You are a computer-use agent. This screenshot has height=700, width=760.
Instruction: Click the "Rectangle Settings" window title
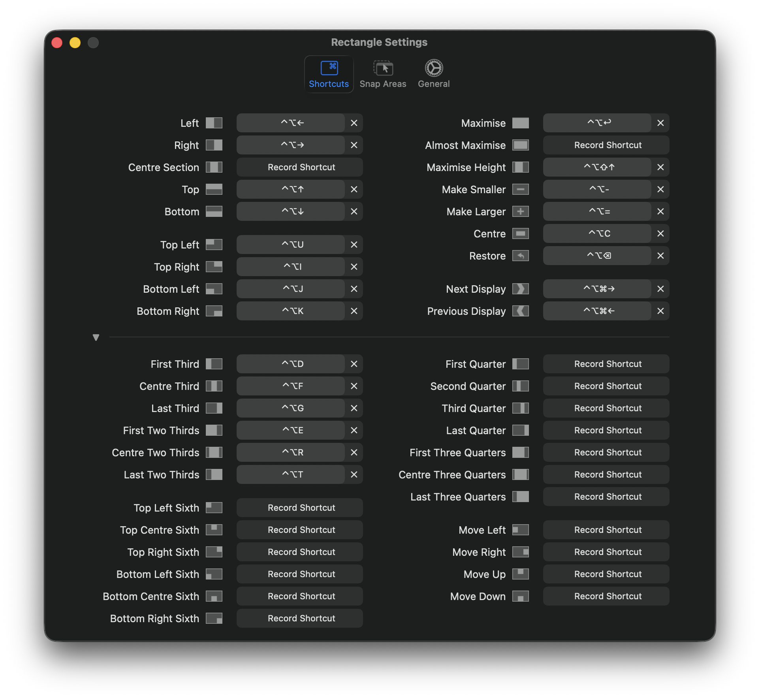(x=379, y=42)
